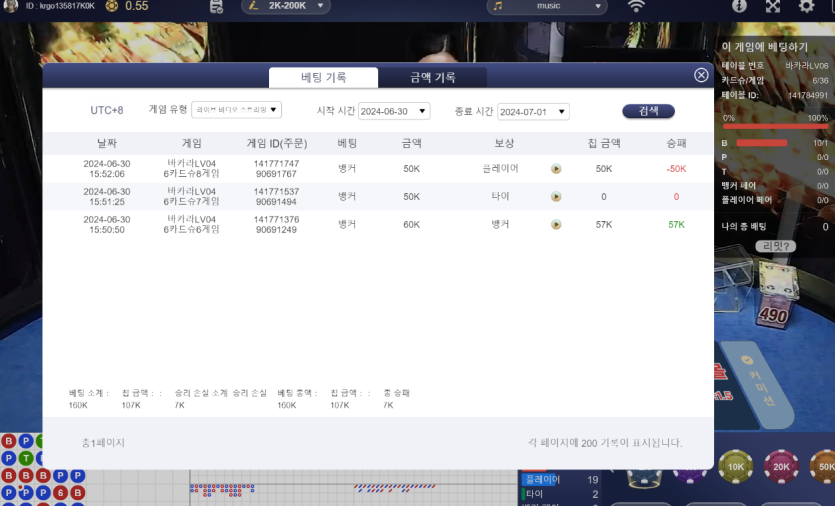
Task: Click the 검색 search button
Action: point(648,111)
